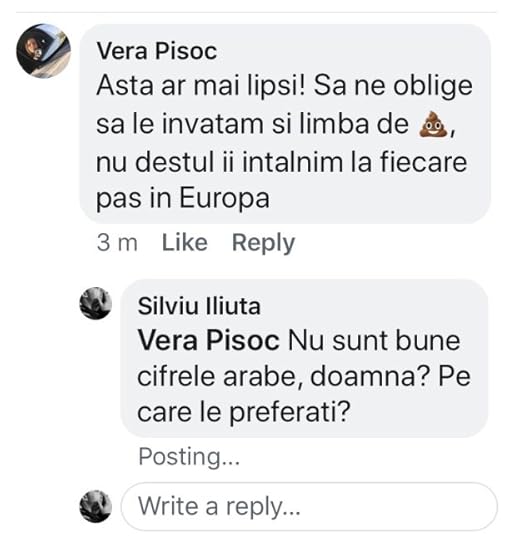Image resolution: width=515 pixels, height=540 pixels.
Task: Reply to Vera Pisoc's comment
Action: pos(264,243)
